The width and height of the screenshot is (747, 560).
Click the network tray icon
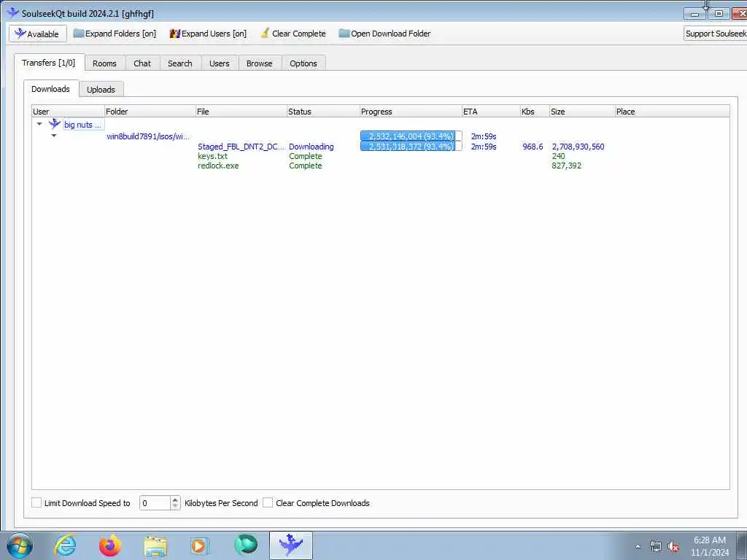(x=656, y=546)
